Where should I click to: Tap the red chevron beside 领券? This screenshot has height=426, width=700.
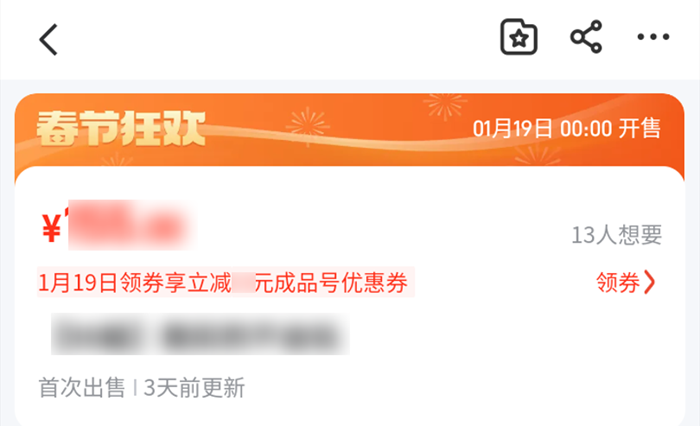650,282
